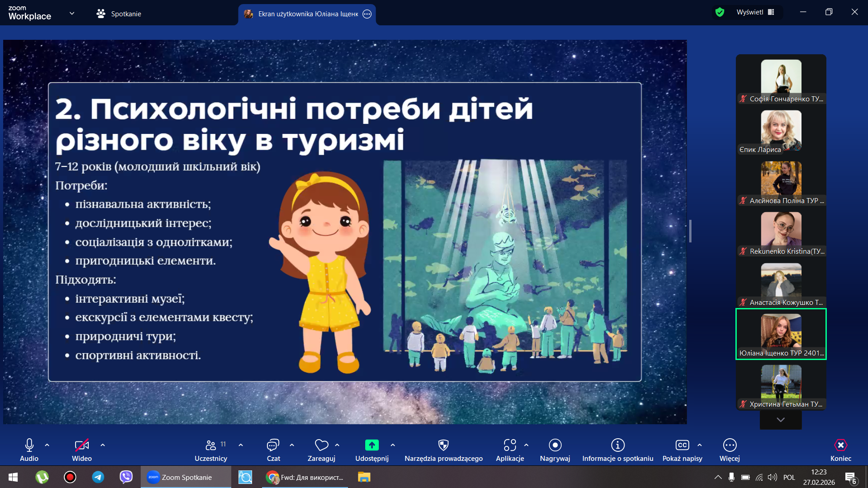
Task: Open Informacje o spotkaniu meeting info
Action: point(617,450)
